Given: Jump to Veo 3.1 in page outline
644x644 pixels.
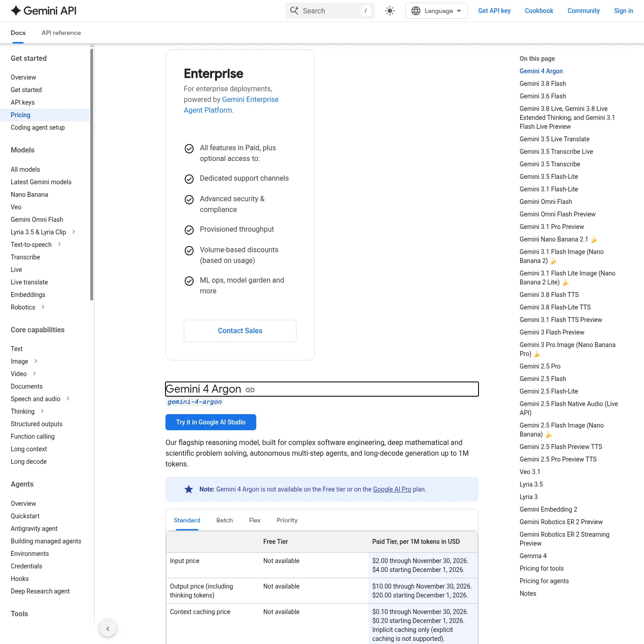Looking at the screenshot, I should pyautogui.click(x=530, y=472).
